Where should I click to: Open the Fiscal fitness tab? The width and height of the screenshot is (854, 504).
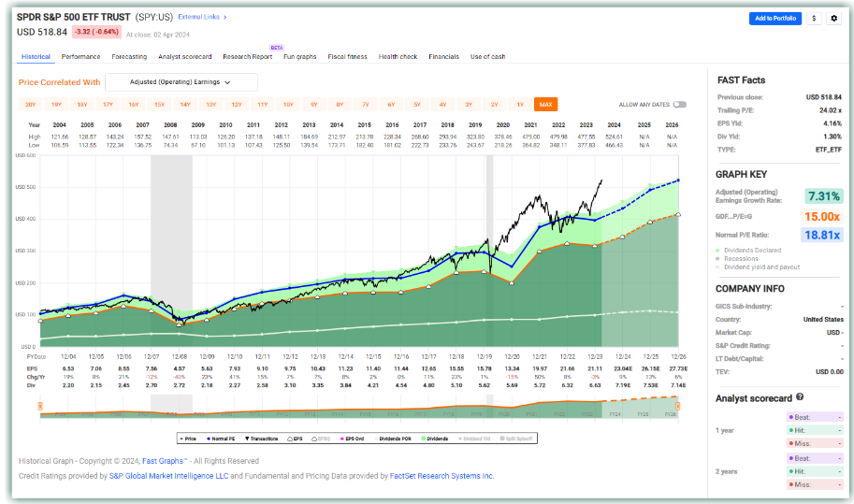click(347, 57)
